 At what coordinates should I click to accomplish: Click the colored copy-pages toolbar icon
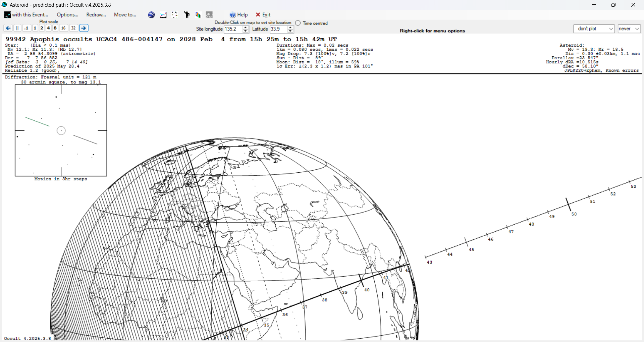coord(198,15)
